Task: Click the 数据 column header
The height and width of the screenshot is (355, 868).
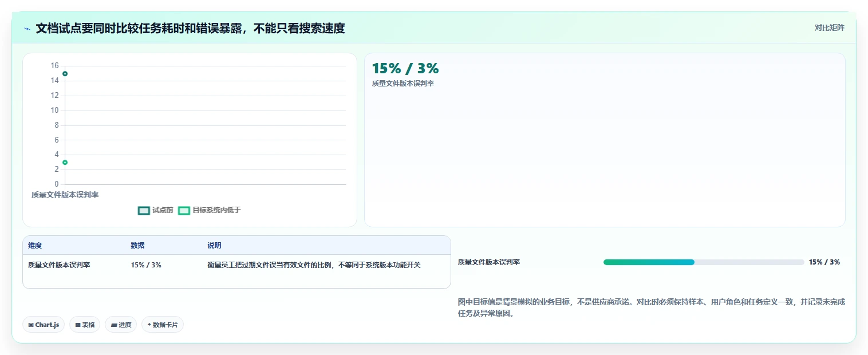Action: click(x=137, y=246)
